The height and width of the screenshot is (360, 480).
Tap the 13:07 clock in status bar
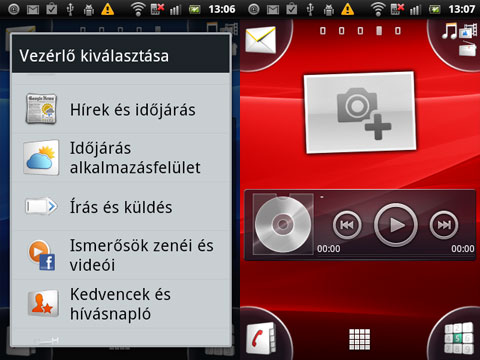[462, 9]
